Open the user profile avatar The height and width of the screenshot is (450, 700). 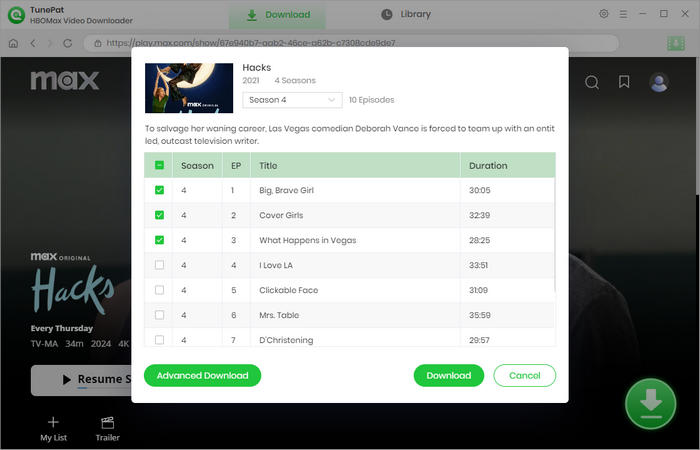click(x=659, y=82)
